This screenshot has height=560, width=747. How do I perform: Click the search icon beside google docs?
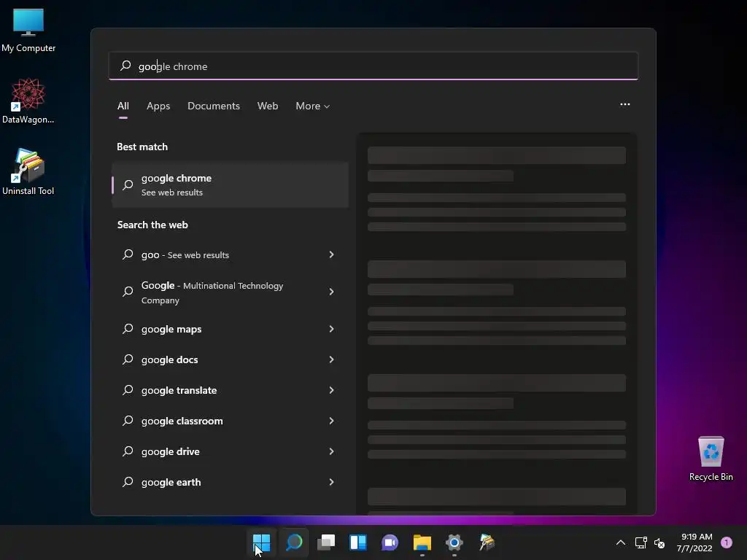pos(128,359)
